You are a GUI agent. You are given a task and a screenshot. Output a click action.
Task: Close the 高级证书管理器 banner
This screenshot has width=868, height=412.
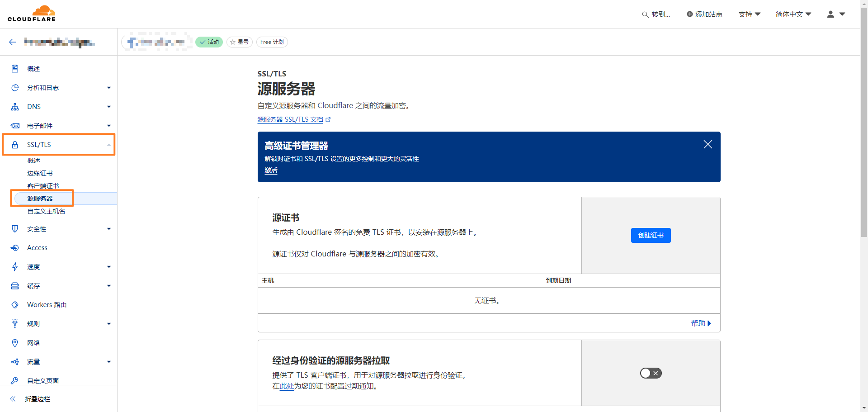pos(708,144)
